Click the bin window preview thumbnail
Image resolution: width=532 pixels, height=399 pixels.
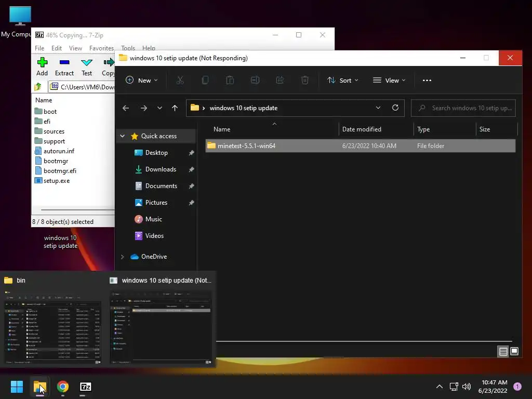coord(52,327)
